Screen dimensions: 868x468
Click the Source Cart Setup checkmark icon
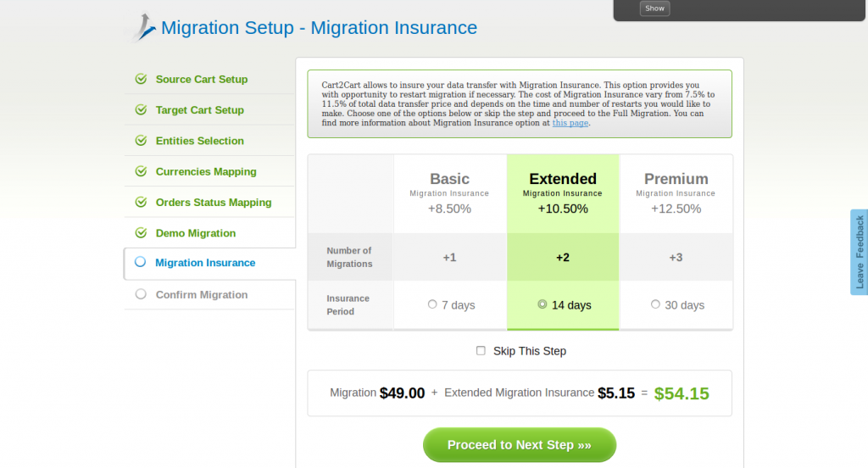pyautogui.click(x=141, y=79)
